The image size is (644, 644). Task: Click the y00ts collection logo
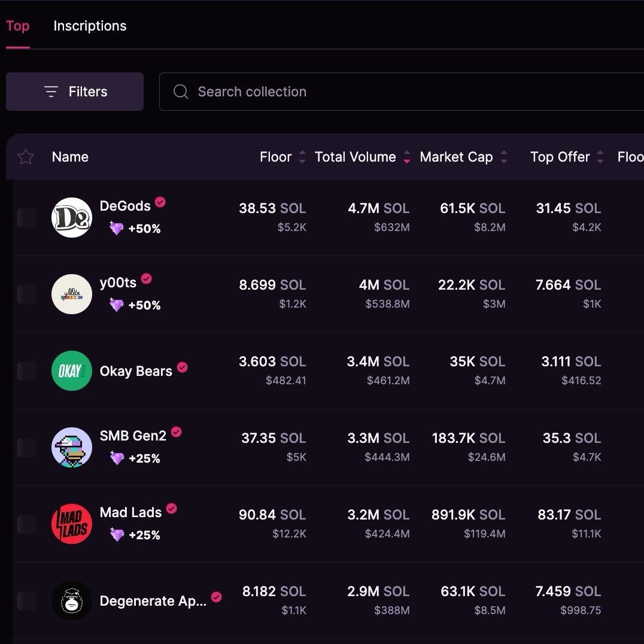pyautogui.click(x=72, y=294)
